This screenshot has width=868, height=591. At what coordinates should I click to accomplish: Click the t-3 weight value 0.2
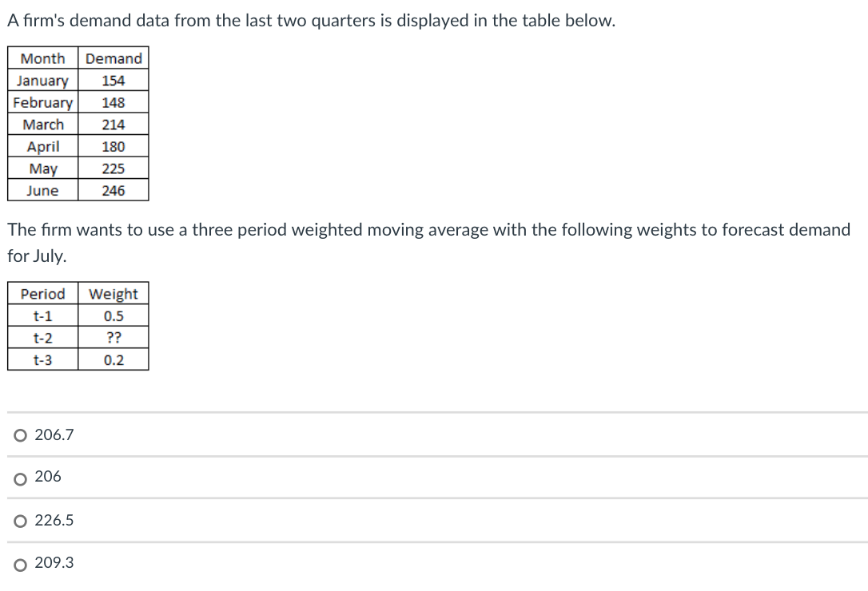coord(113,358)
